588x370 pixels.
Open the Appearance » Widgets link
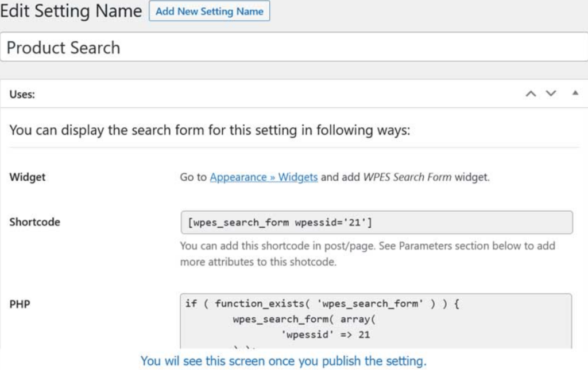264,177
